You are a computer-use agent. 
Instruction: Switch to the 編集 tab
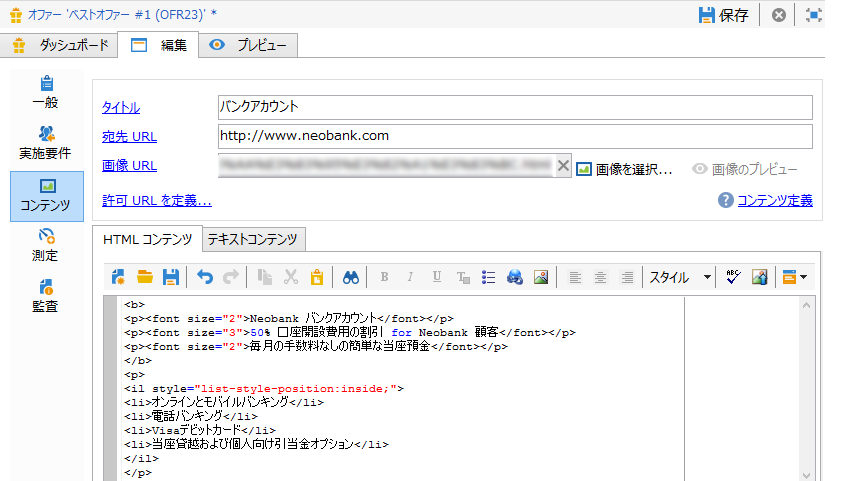[158, 45]
